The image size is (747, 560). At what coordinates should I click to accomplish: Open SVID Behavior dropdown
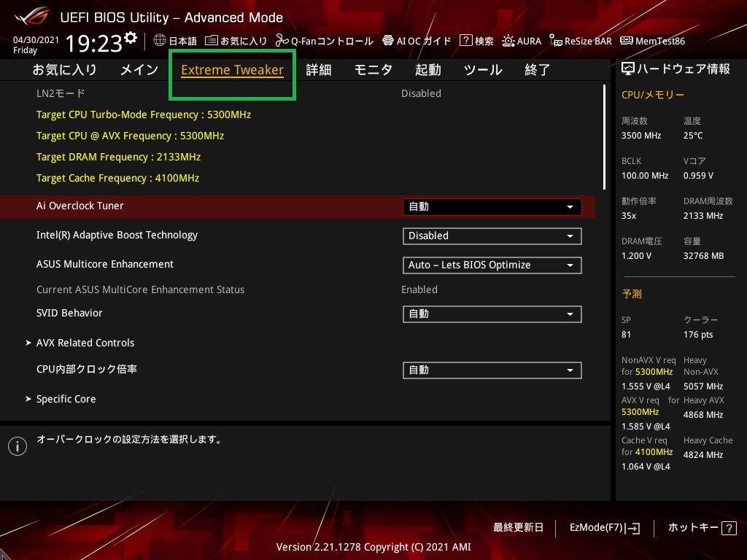(x=492, y=314)
